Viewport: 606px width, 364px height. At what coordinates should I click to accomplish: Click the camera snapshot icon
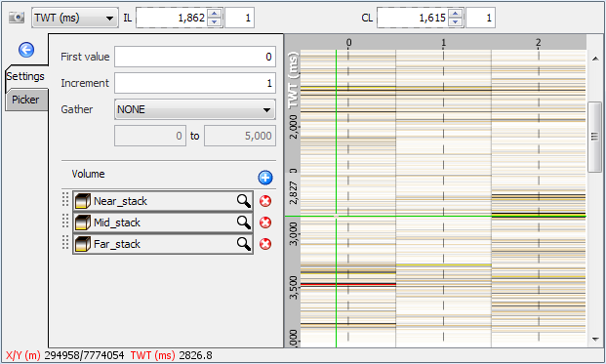pyautogui.click(x=17, y=18)
